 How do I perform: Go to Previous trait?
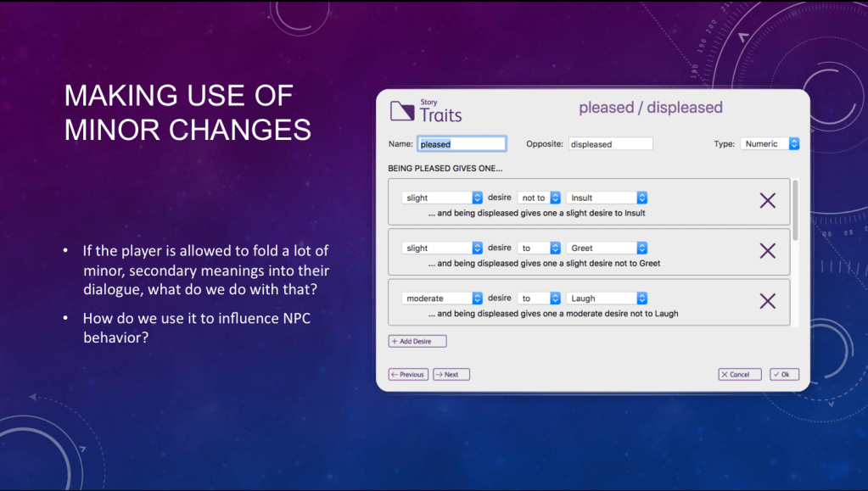point(408,374)
